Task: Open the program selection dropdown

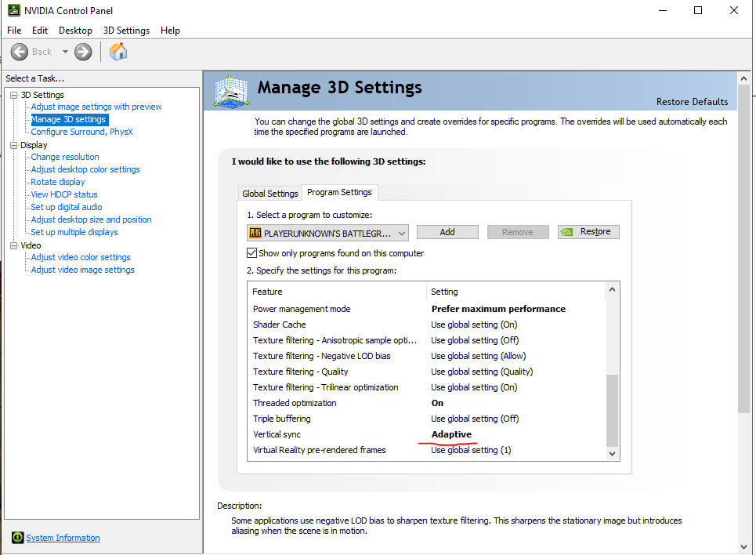Action: click(x=327, y=233)
